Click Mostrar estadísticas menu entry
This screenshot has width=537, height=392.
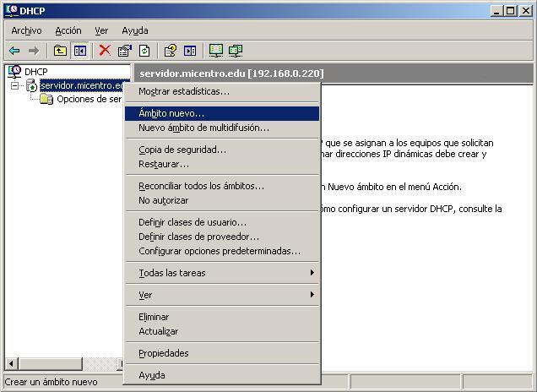coord(183,91)
